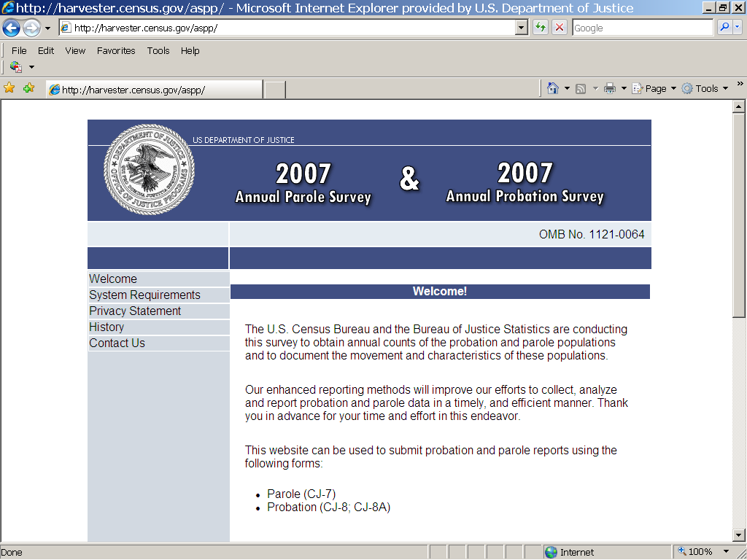Click the Internet Explorer icon in title bar
The height and width of the screenshot is (560, 747).
(x=7, y=7)
